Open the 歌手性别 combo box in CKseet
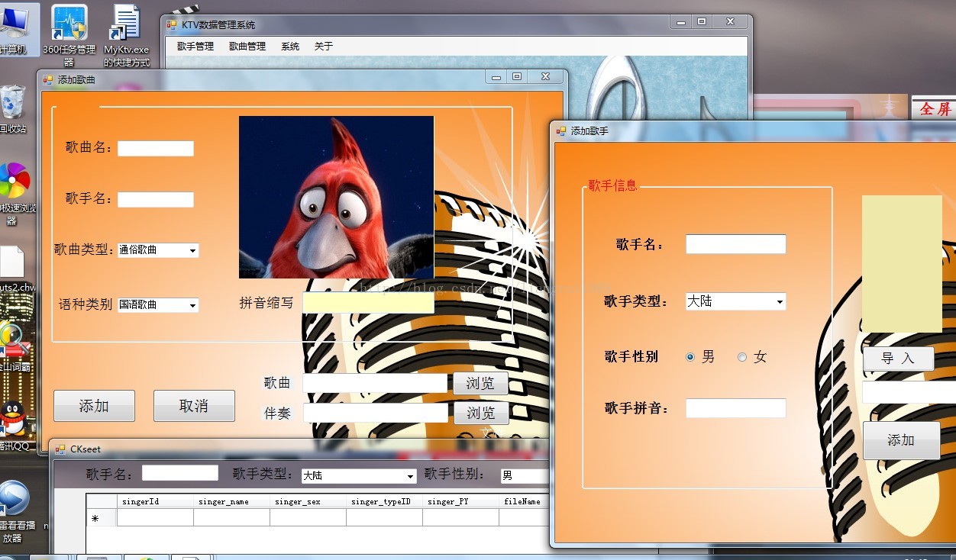This screenshot has height=560, width=956. (x=525, y=476)
